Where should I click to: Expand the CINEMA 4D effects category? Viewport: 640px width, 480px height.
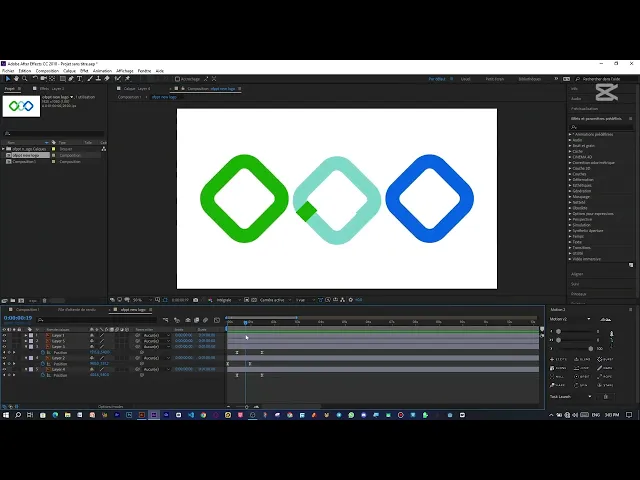coord(570,157)
